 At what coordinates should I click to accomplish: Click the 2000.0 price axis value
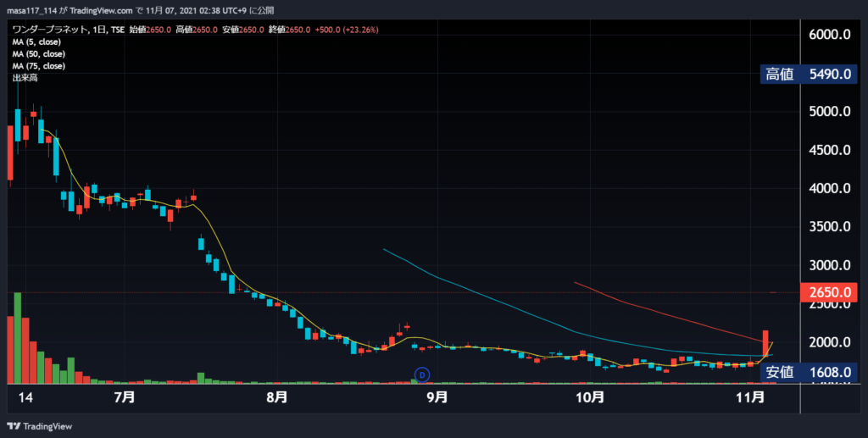(830, 341)
